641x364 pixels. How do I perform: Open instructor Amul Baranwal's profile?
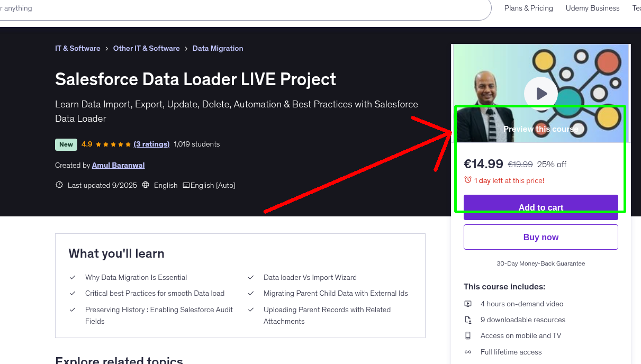(x=118, y=165)
